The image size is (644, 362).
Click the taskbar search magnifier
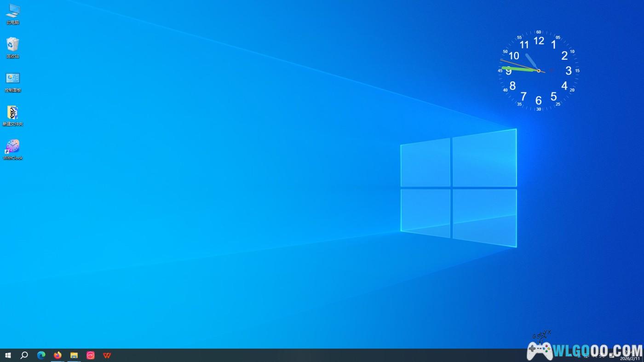[24, 355]
